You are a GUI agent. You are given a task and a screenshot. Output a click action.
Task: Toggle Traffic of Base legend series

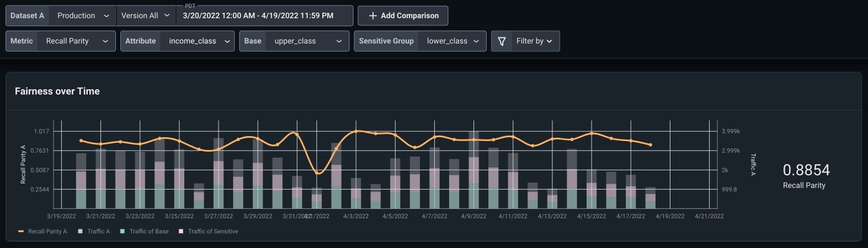tap(149, 231)
